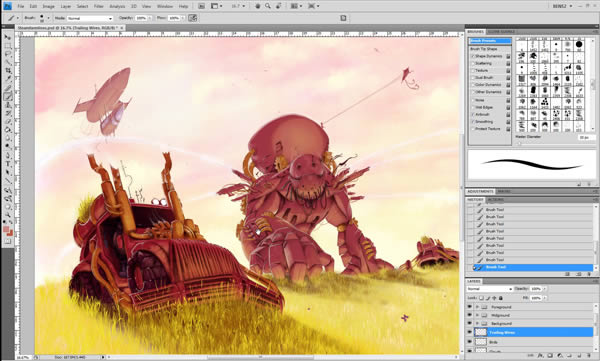The height and width of the screenshot is (361, 600).
Task: Toggle the Smoothing checkbox
Action: click(473, 122)
